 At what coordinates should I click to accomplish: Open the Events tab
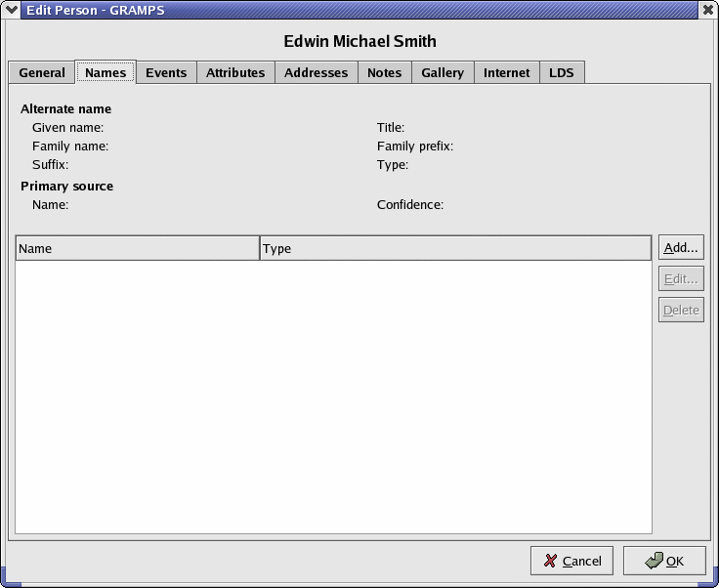pos(166,73)
